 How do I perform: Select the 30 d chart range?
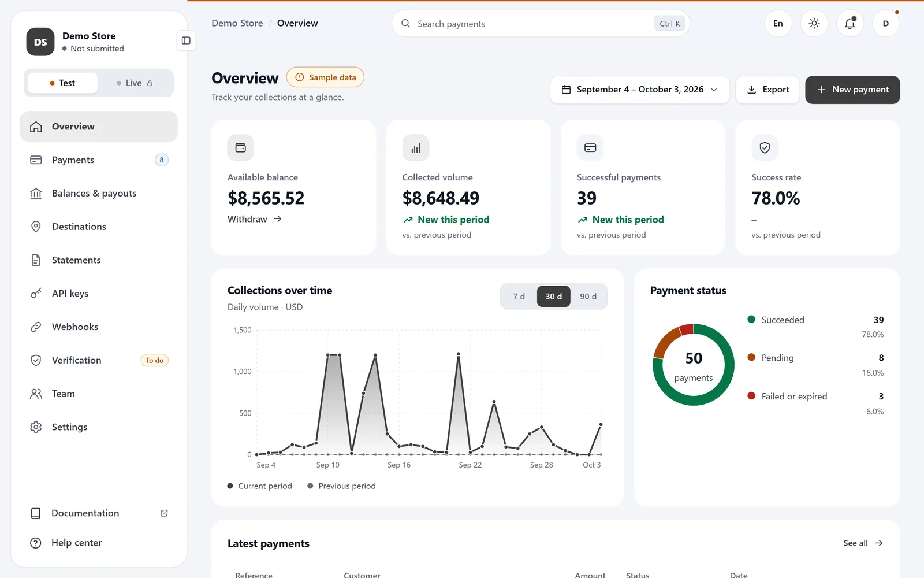point(553,297)
